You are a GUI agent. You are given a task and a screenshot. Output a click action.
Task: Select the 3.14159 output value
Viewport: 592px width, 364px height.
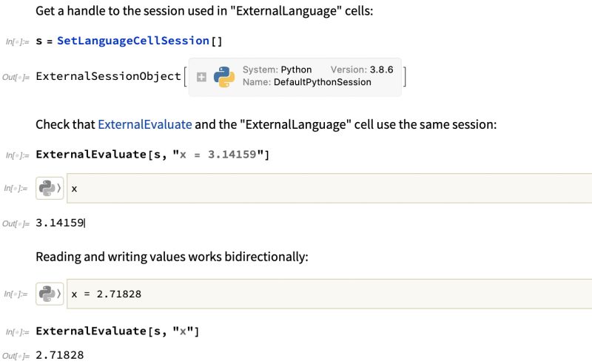(59, 223)
